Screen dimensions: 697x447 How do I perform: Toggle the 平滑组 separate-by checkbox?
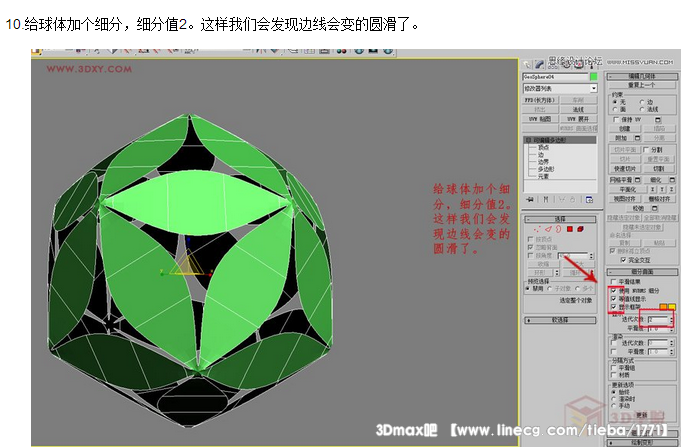[614, 368]
